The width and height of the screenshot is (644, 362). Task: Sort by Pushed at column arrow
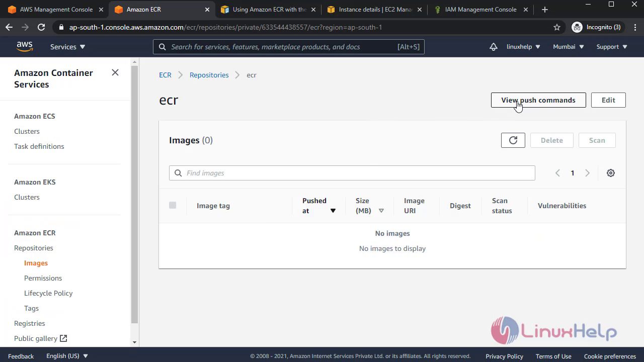[333, 211]
